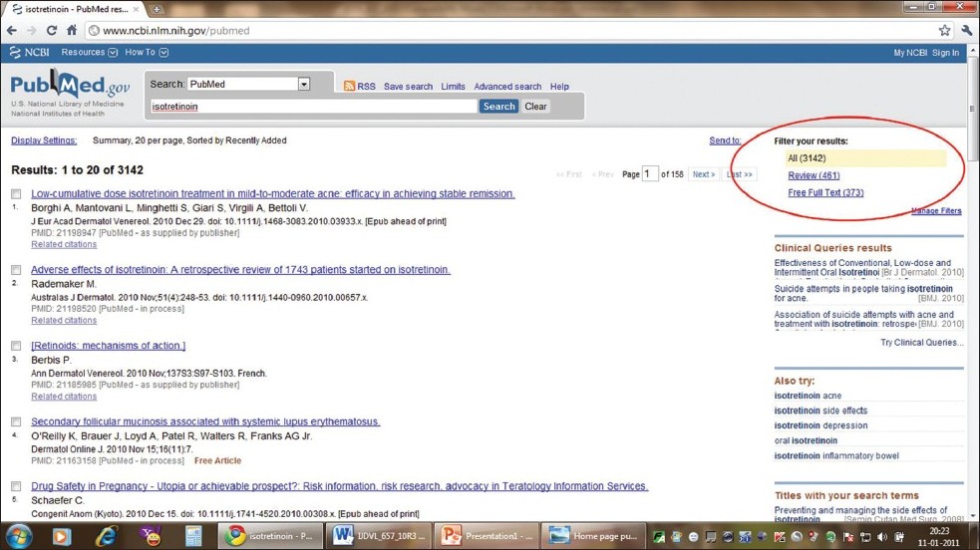980x550 pixels.
Task: Open Related citations under Berbis P article
Action: tap(64, 397)
